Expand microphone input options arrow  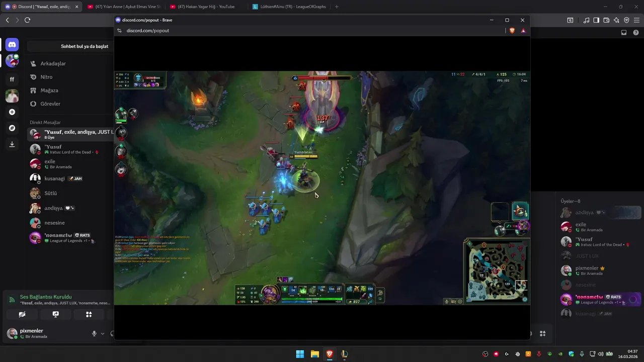coord(103,333)
